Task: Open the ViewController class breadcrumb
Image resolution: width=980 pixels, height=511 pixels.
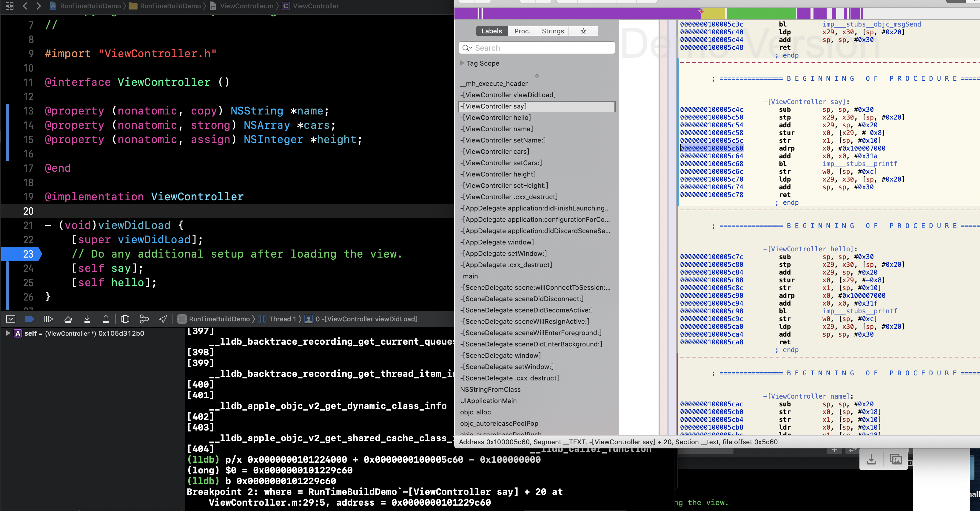Action: [310, 6]
